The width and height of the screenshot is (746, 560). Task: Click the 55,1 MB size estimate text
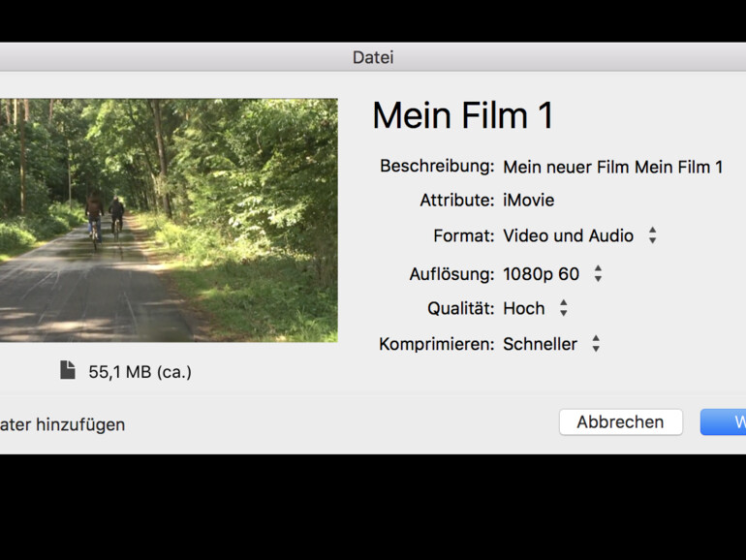click(140, 371)
